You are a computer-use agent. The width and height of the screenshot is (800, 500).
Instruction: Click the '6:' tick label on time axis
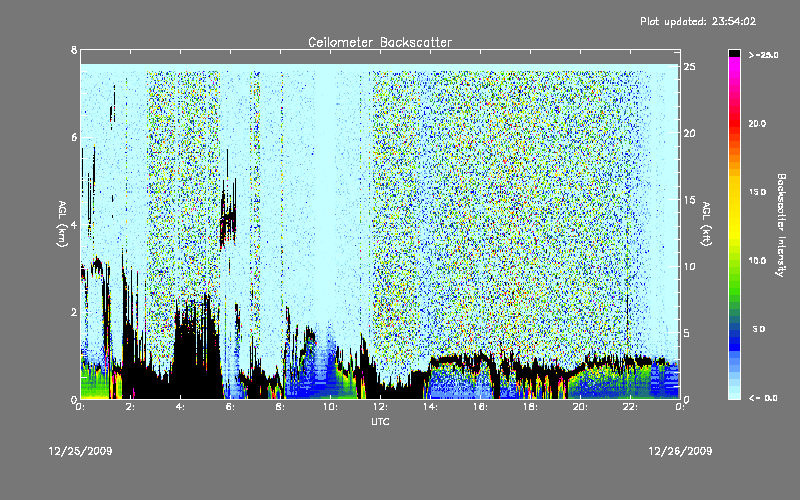coord(230,407)
